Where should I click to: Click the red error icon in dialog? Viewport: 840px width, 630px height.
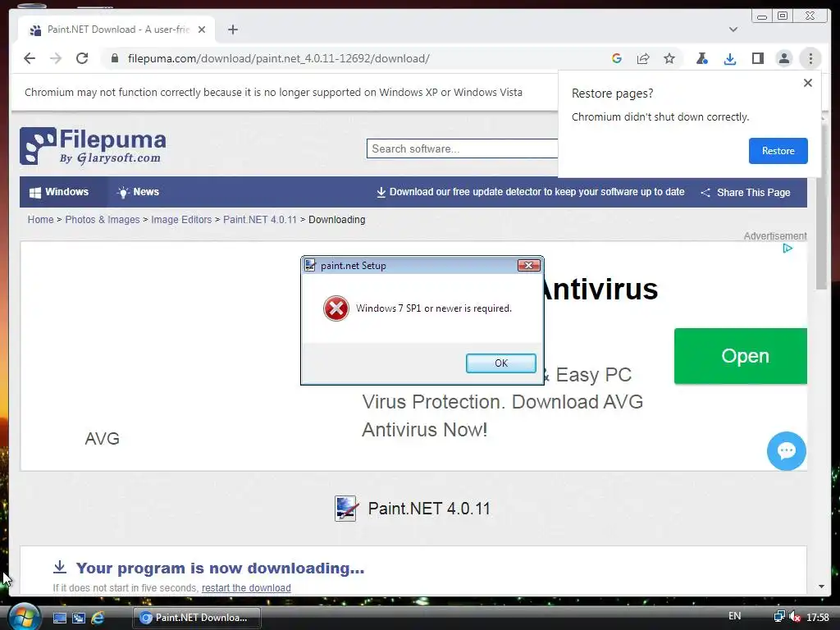336,308
